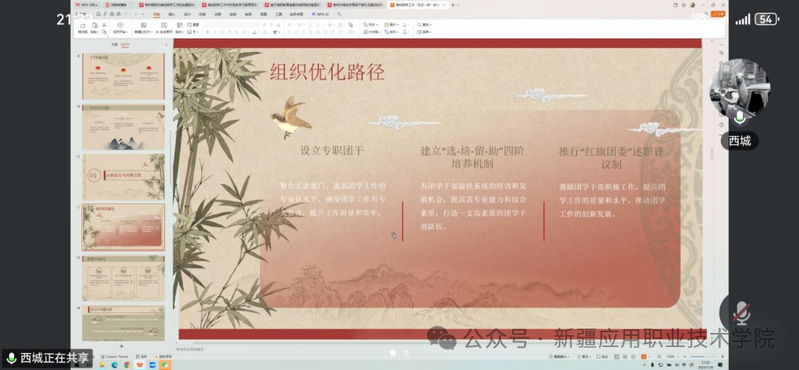
Task: Close the active presentation document tab
Action: pyautogui.click(x=444, y=5)
